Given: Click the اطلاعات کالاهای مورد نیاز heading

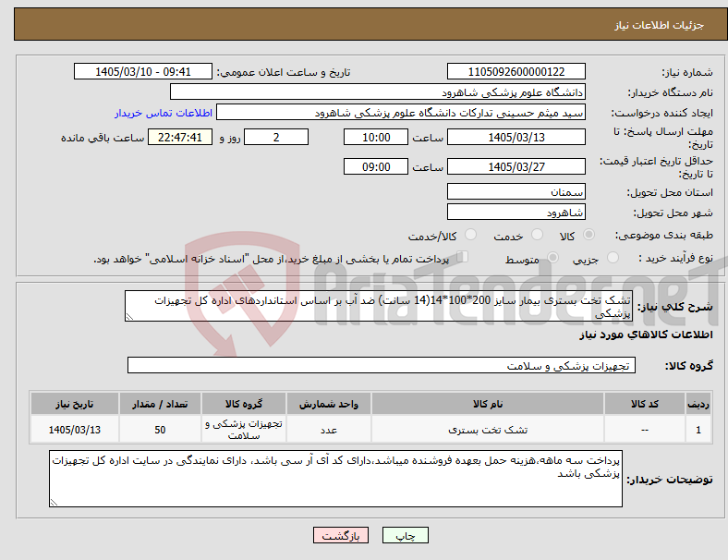Looking at the screenshot, I should (646, 335).
